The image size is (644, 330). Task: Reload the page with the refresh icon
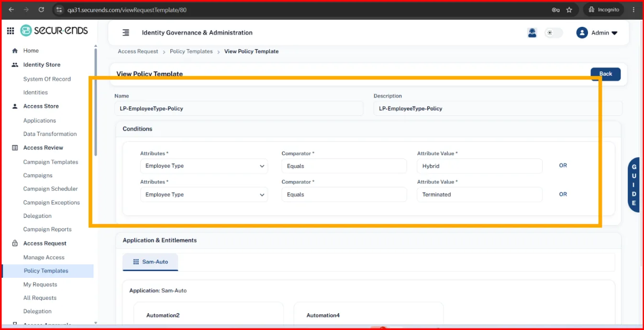point(41,10)
